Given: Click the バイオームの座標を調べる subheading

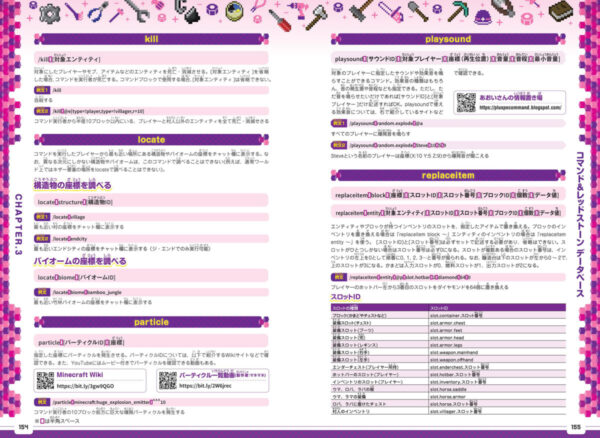Looking at the screenshot, I should [x=80, y=261].
